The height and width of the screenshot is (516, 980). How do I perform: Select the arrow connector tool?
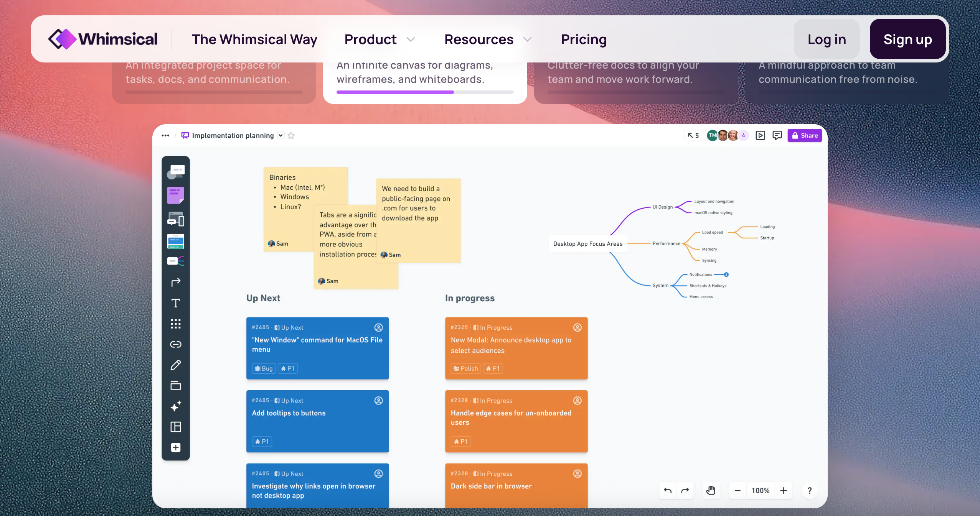pyautogui.click(x=176, y=283)
